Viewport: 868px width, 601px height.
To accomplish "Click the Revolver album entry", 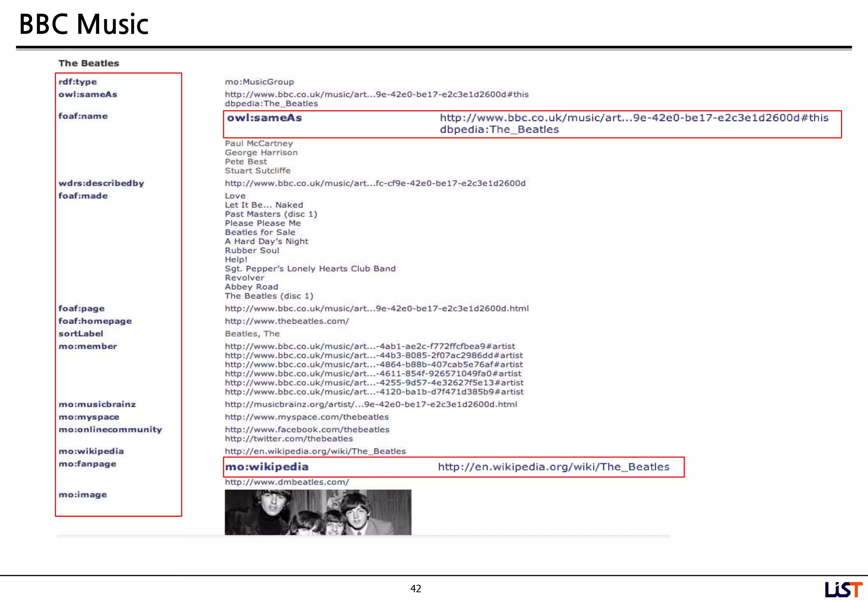I will click(245, 278).
